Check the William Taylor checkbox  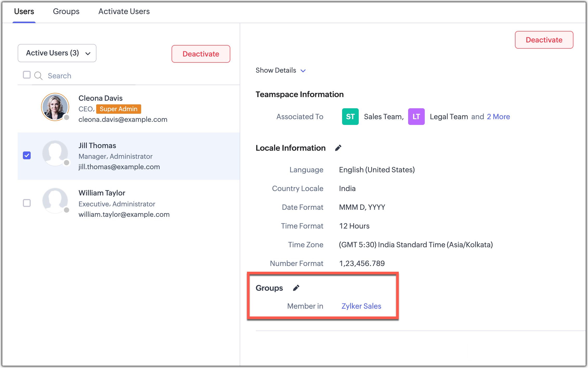pos(27,203)
